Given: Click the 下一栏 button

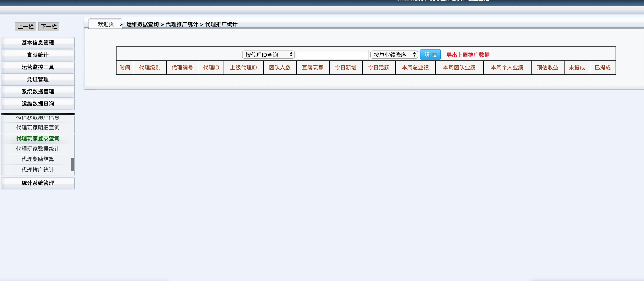Looking at the screenshot, I should click(49, 26).
